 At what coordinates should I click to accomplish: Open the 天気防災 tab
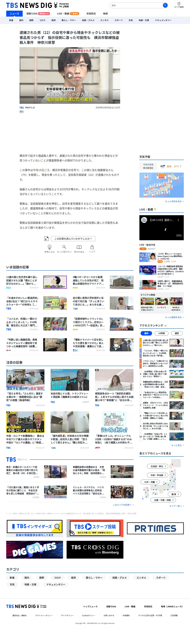tap(91, 14)
